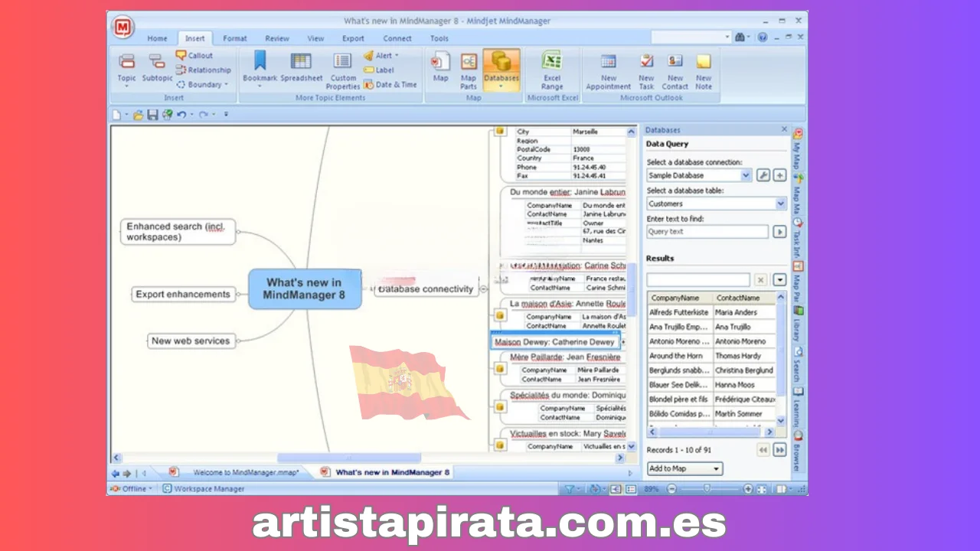Click the binoculars find icon
The width and height of the screenshot is (980, 551).
[740, 37]
